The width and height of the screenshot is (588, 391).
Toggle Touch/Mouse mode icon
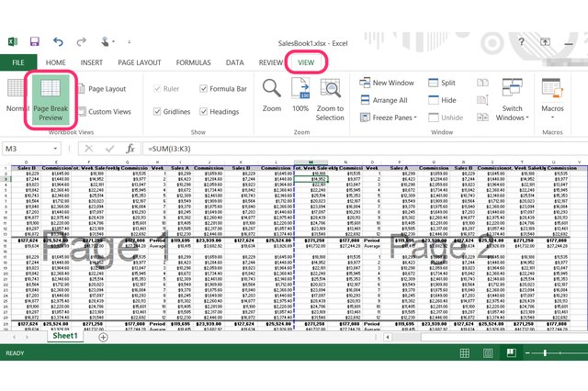click(x=106, y=41)
